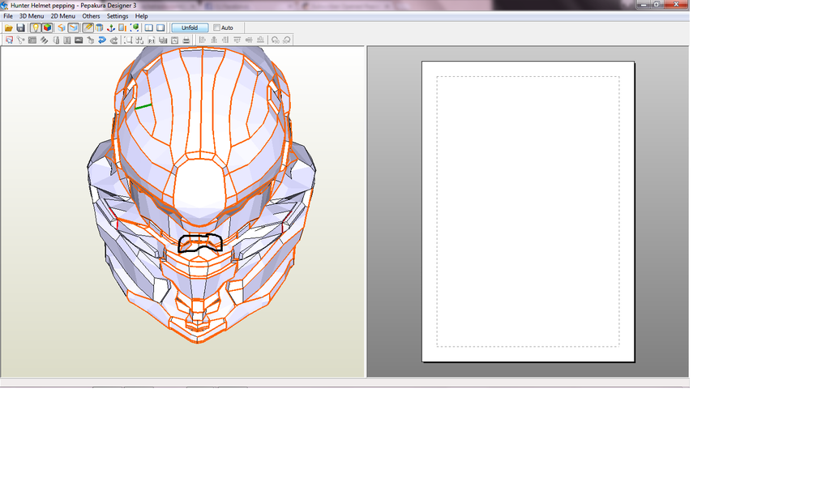Click the gray redo arrow

click(x=113, y=41)
